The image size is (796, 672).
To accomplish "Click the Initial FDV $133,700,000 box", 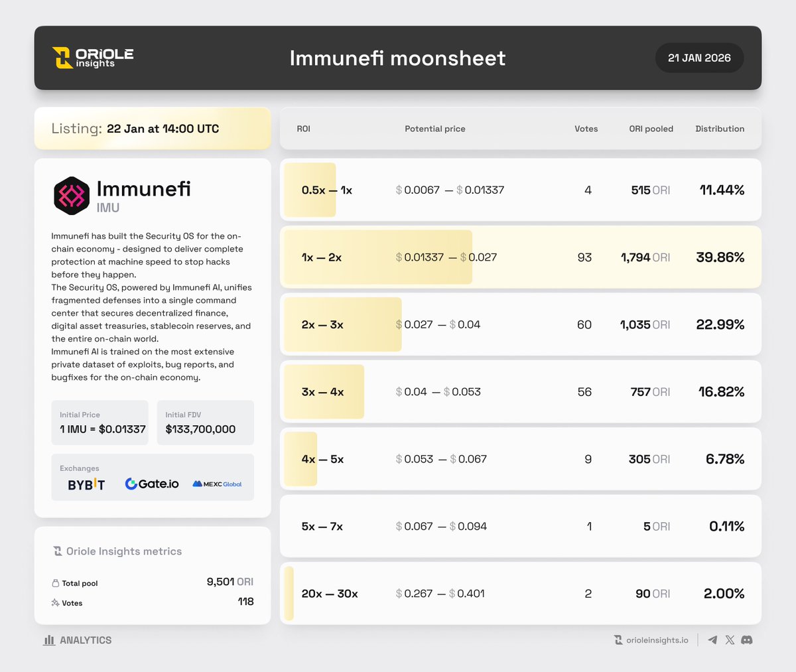I will pyautogui.click(x=206, y=423).
